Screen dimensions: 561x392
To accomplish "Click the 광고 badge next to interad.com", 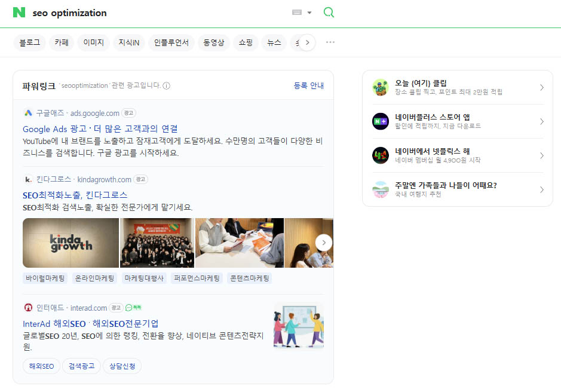I will (x=116, y=308).
